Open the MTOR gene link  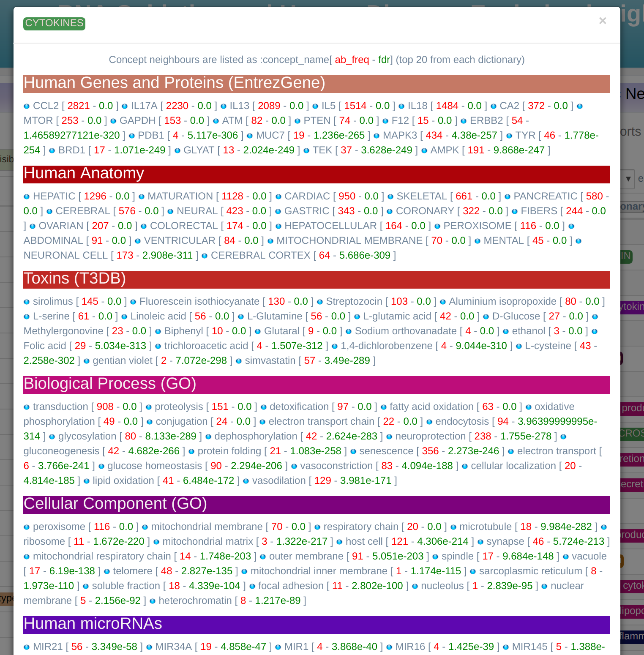pyautogui.click(x=38, y=120)
